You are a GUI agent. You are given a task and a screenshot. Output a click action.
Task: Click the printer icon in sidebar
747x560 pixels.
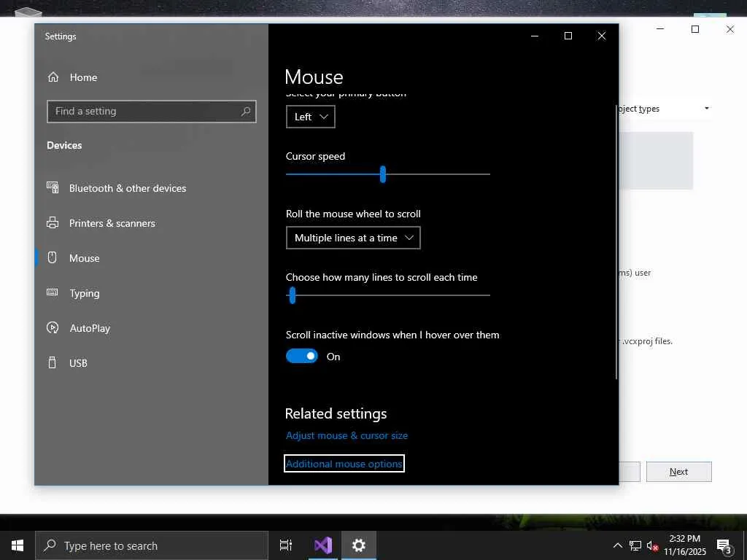(53, 222)
